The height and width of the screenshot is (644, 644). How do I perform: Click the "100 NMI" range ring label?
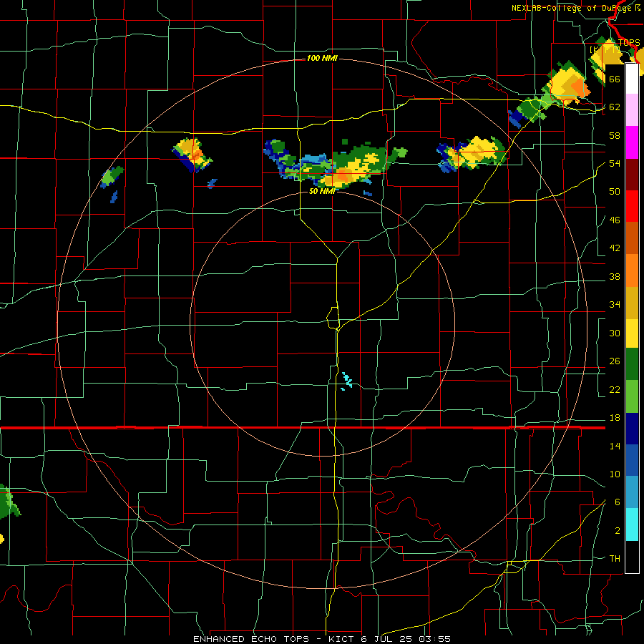322,59
